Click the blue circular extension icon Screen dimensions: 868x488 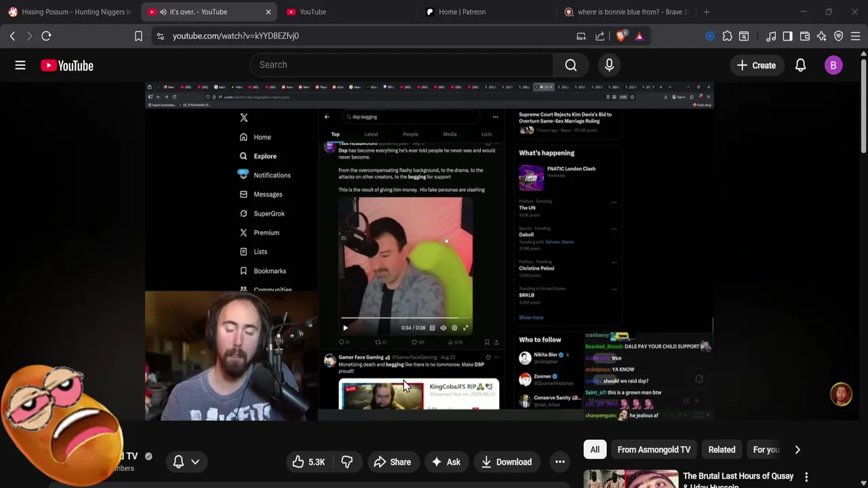710,36
